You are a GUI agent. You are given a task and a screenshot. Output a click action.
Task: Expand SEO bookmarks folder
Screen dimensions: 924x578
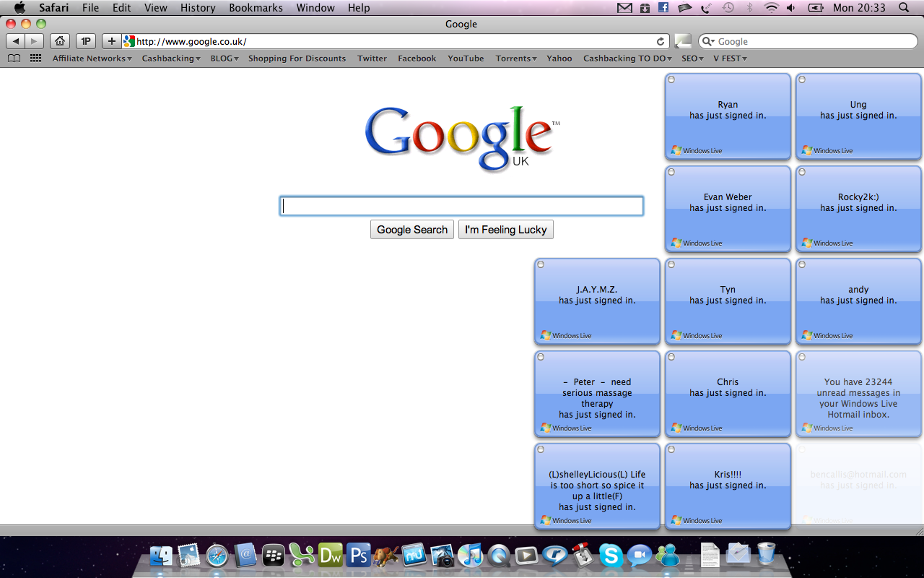coord(692,59)
